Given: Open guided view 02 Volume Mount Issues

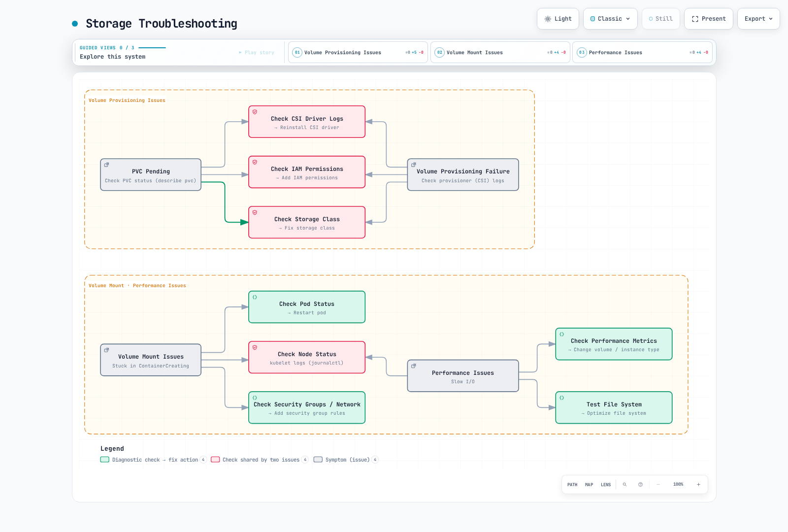Looking at the screenshot, I should click(500, 52).
